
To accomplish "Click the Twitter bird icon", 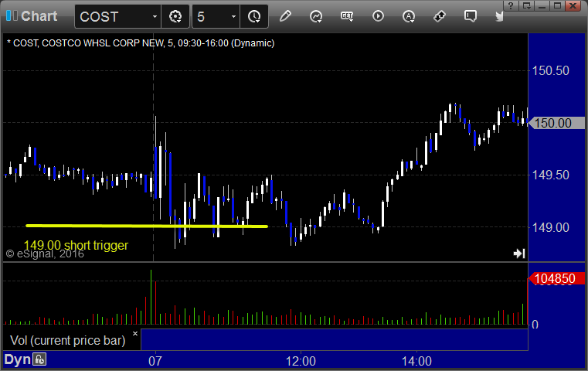I will [499, 16].
